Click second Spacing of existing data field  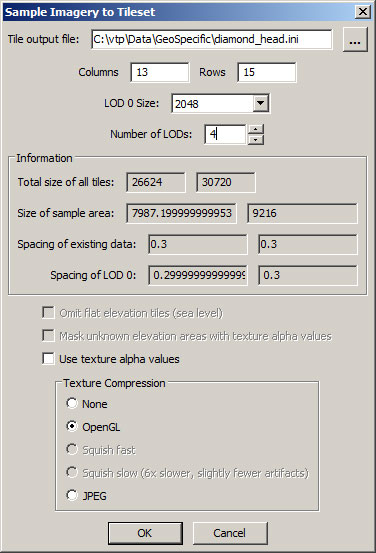308,244
